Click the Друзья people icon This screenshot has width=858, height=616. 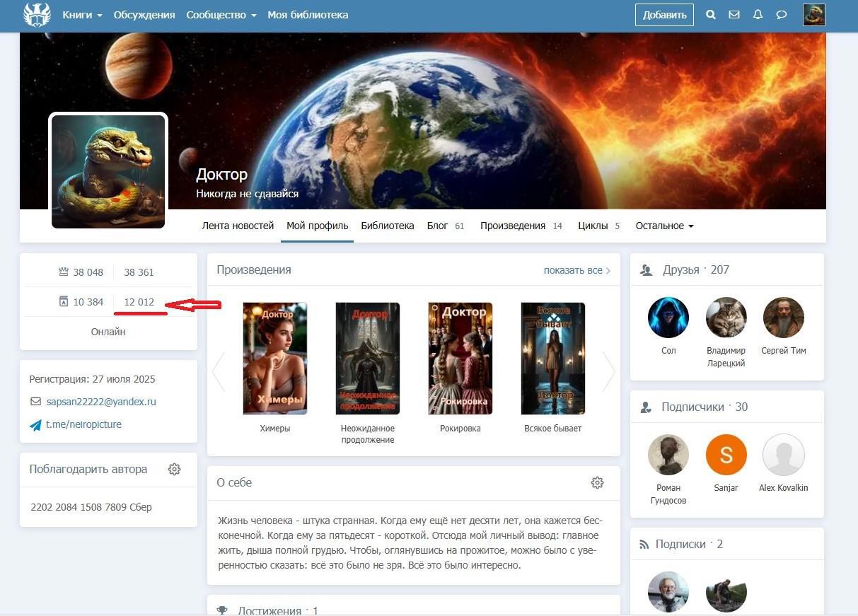646,270
